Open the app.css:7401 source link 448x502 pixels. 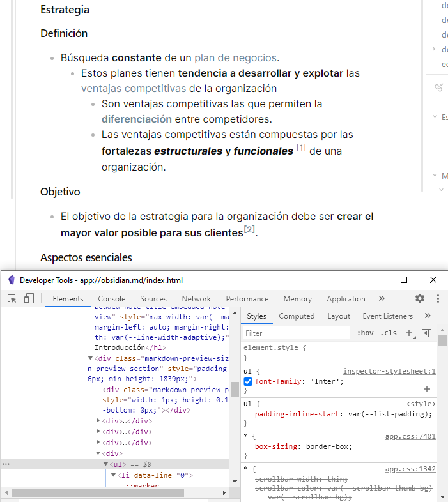(410, 436)
